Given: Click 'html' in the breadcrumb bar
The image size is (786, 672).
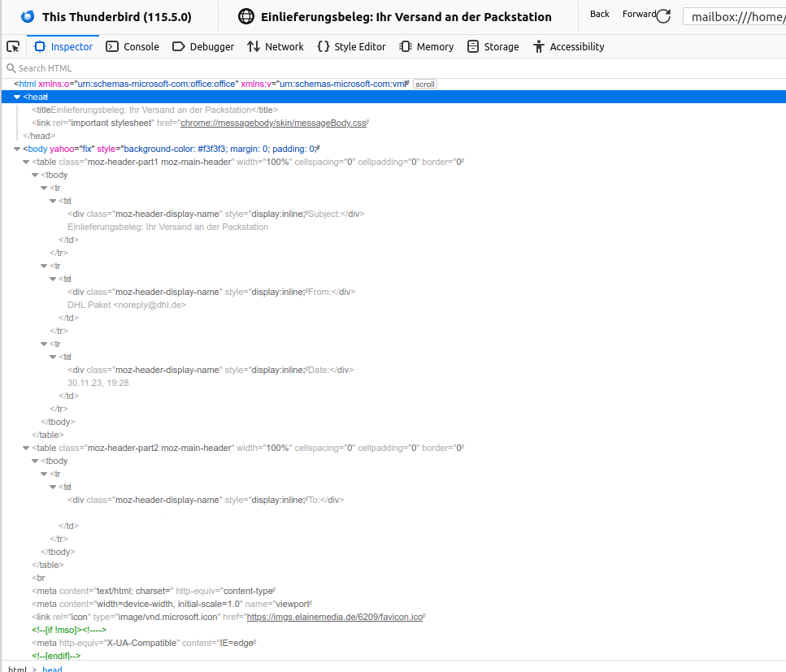Looking at the screenshot, I should (18, 669).
